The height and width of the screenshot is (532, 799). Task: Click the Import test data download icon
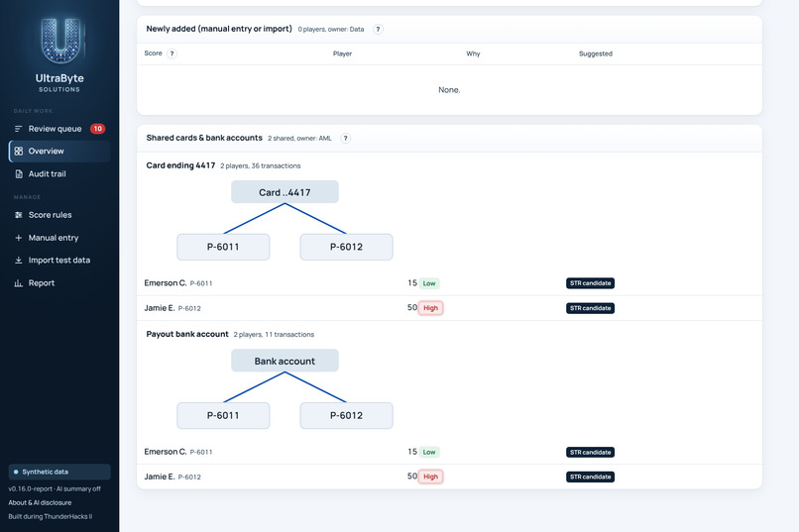pos(19,261)
